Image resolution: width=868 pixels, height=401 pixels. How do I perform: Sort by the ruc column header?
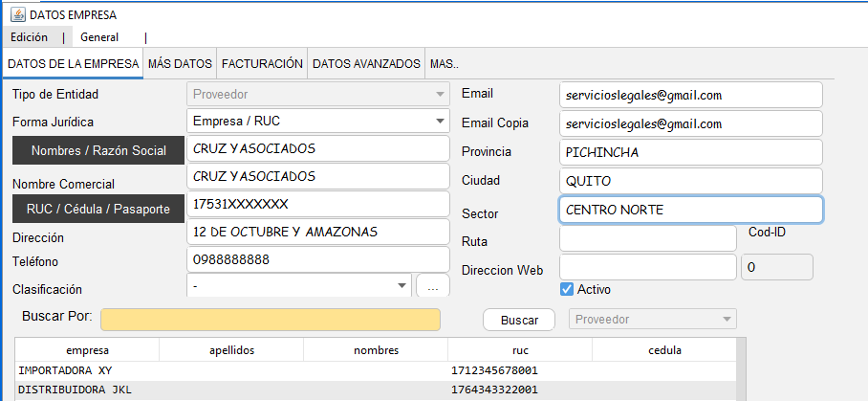coord(519,350)
